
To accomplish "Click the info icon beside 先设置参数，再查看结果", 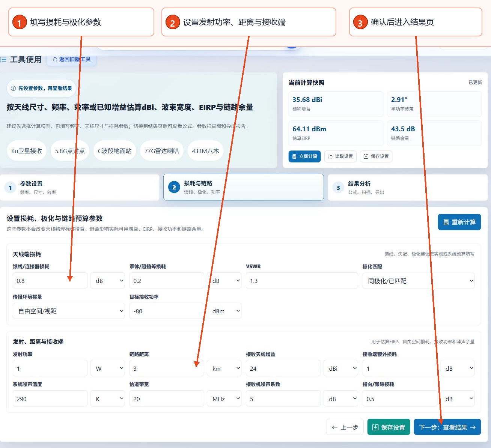I will (14, 89).
